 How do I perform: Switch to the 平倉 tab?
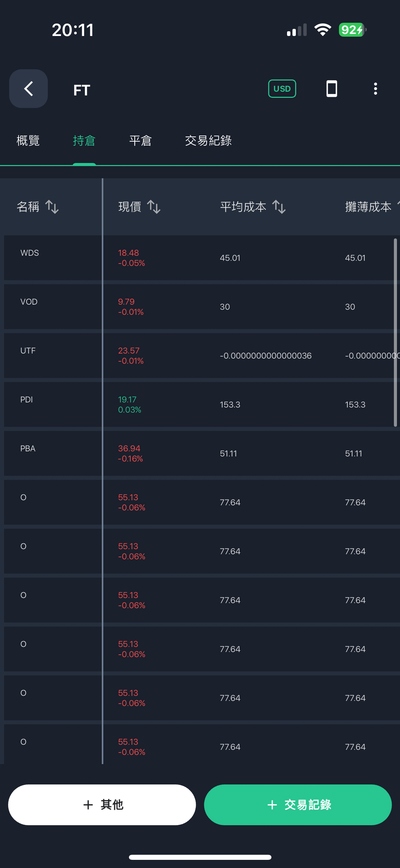coord(140,140)
